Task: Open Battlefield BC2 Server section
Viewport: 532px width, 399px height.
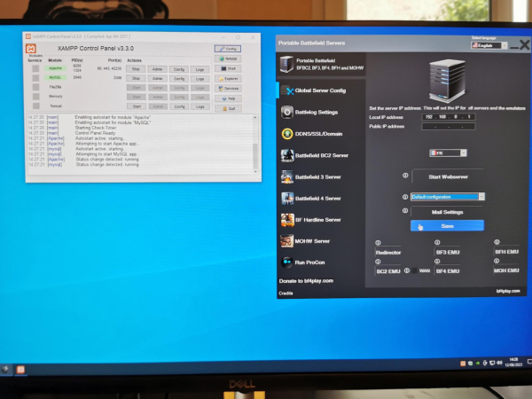Action: tap(315, 155)
